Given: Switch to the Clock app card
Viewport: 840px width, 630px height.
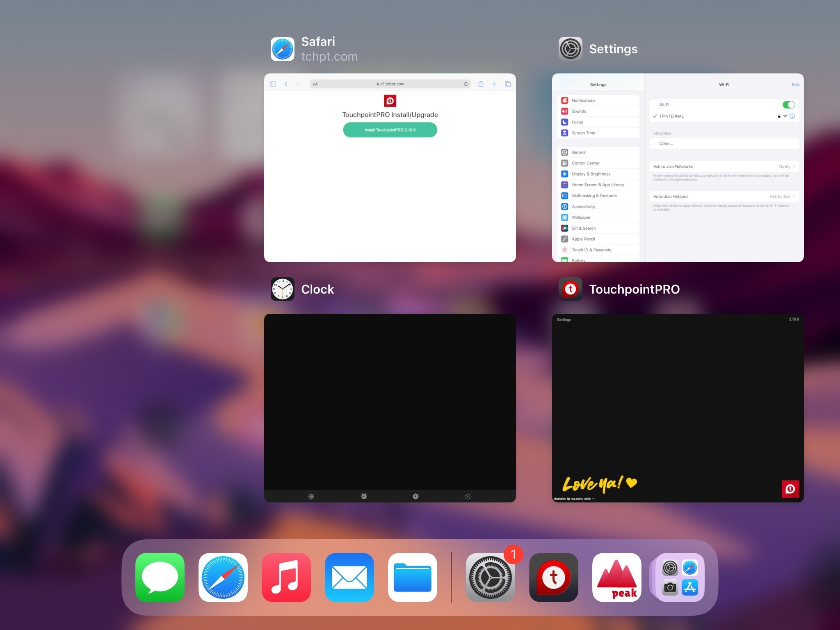Looking at the screenshot, I should pyautogui.click(x=390, y=408).
